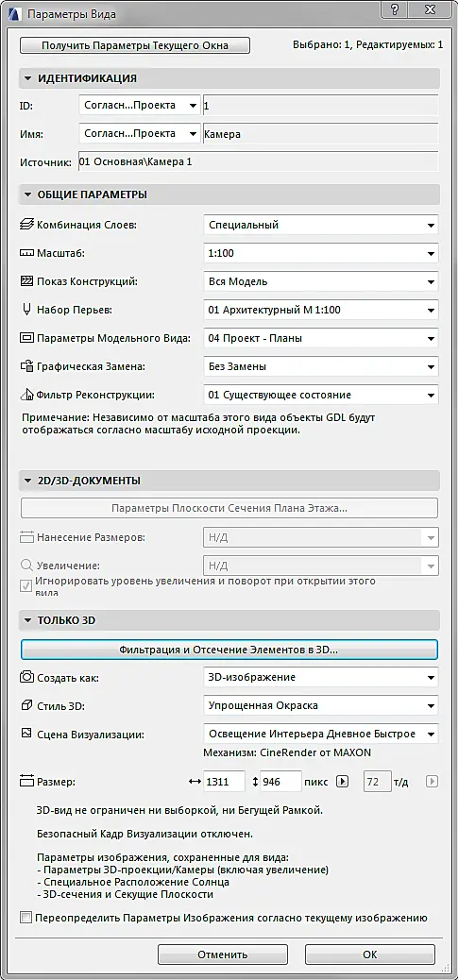The image size is (458, 980).
Task: Enable the Переопределить Параметры Изображения checkbox
Action: point(25,918)
